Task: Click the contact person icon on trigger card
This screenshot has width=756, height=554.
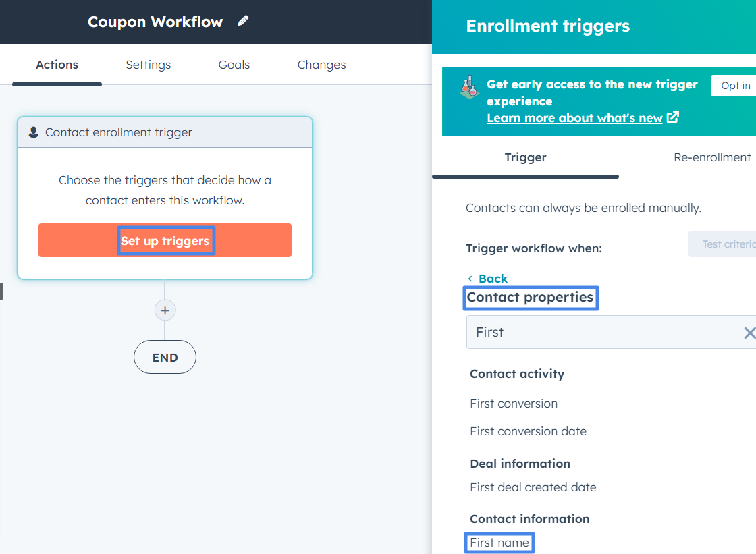Action: (33, 132)
